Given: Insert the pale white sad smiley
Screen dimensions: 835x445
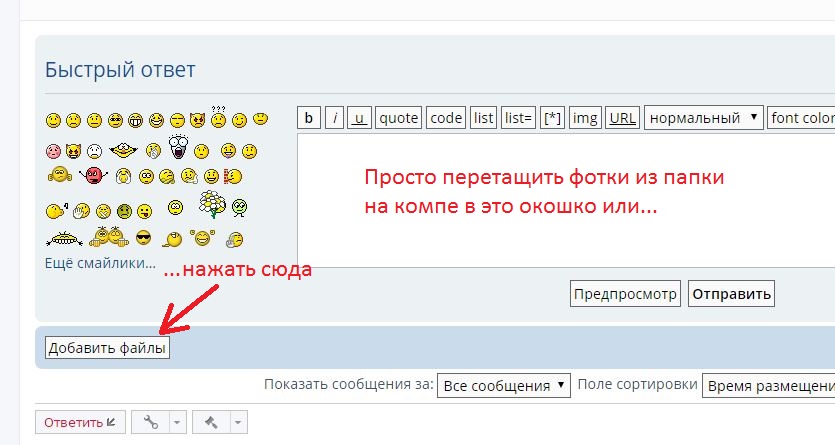Looking at the screenshot, I should [94, 151].
